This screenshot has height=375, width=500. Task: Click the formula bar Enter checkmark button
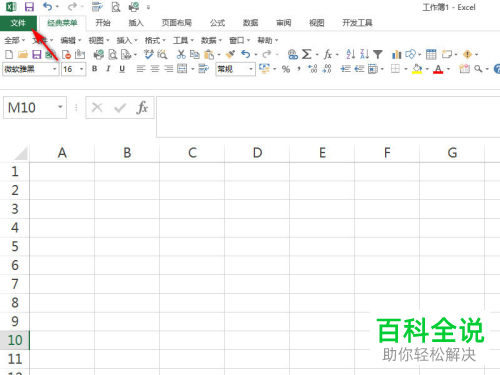coord(120,107)
